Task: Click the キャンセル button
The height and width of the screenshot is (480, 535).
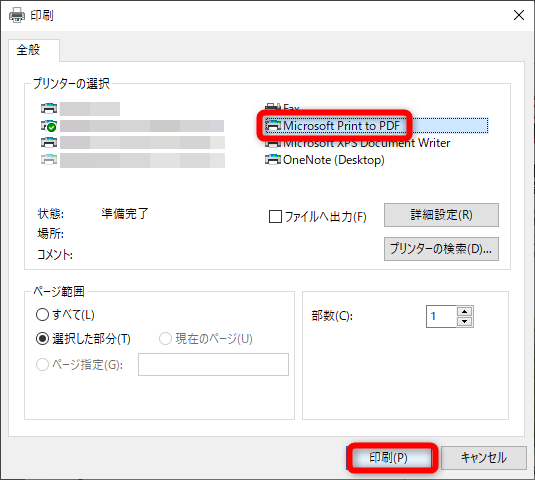Action: (483, 457)
